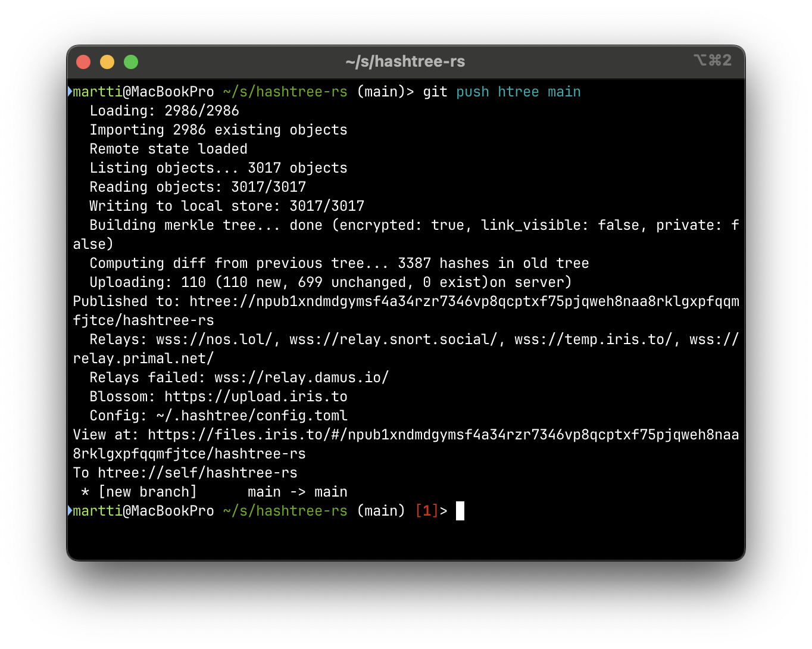Open the ~/.hashtree/config.toml config path
The height and width of the screenshot is (649, 812).
251,416
